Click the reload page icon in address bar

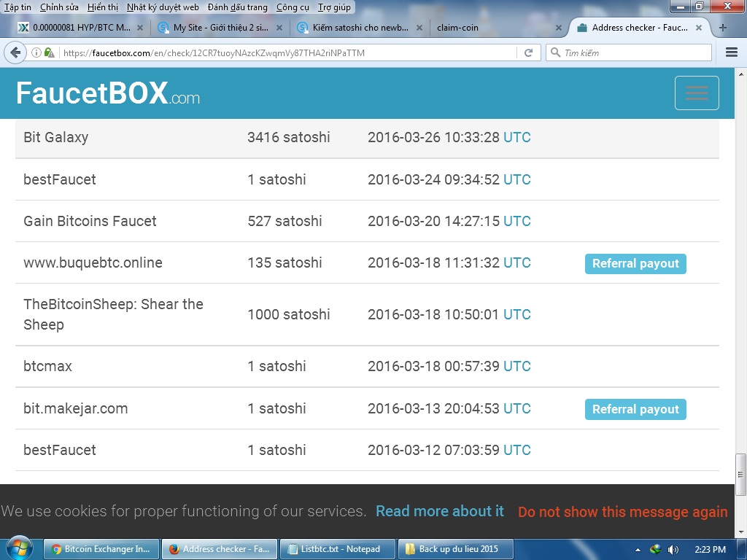click(x=528, y=52)
